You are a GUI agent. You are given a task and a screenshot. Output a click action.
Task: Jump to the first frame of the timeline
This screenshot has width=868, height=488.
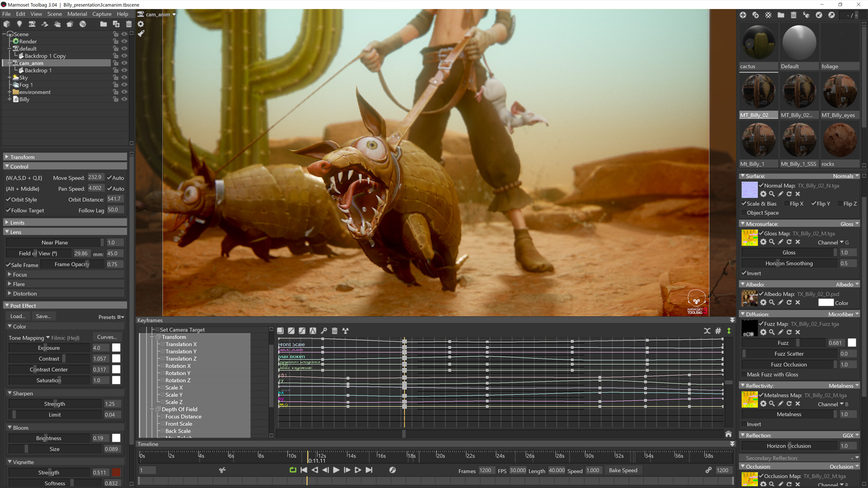(x=304, y=470)
